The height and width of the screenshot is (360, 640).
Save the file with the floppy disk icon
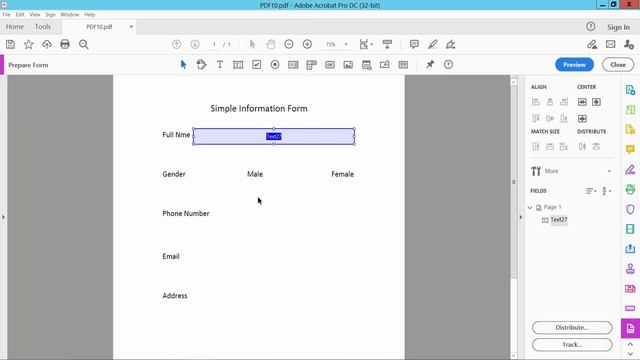(x=10, y=44)
